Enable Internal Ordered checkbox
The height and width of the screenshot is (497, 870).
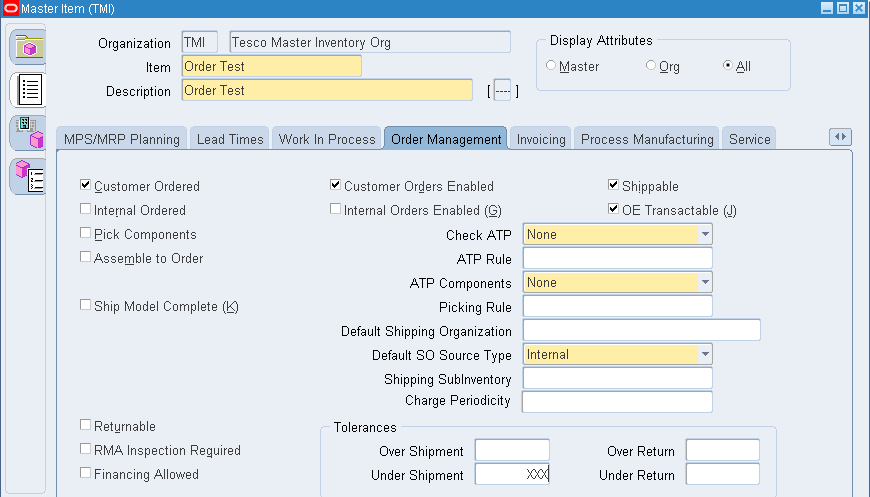pos(85,209)
